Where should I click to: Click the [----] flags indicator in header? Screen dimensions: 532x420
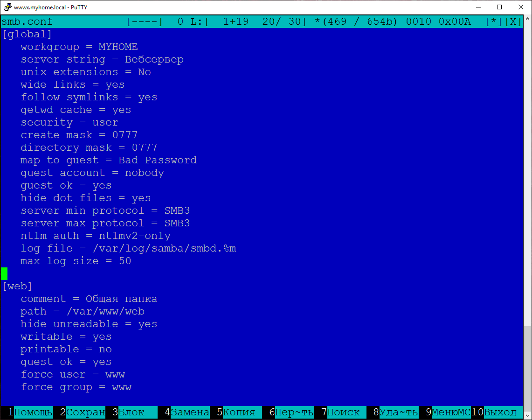[x=145, y=22]
